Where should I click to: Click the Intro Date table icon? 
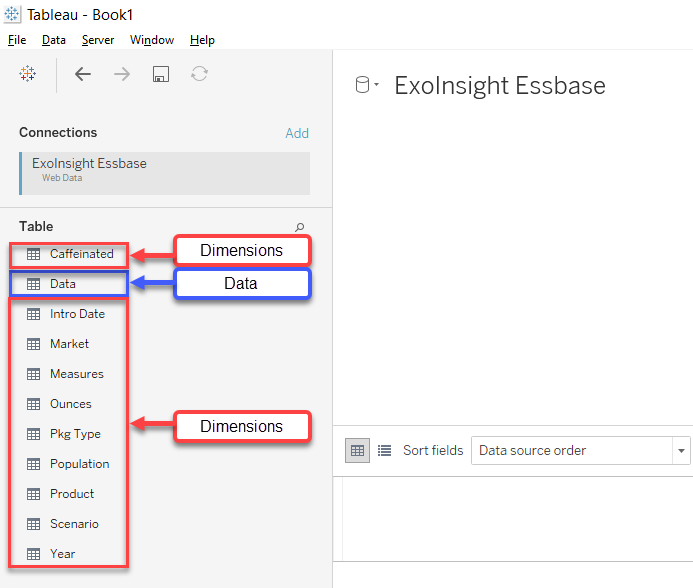pos(33,314)
